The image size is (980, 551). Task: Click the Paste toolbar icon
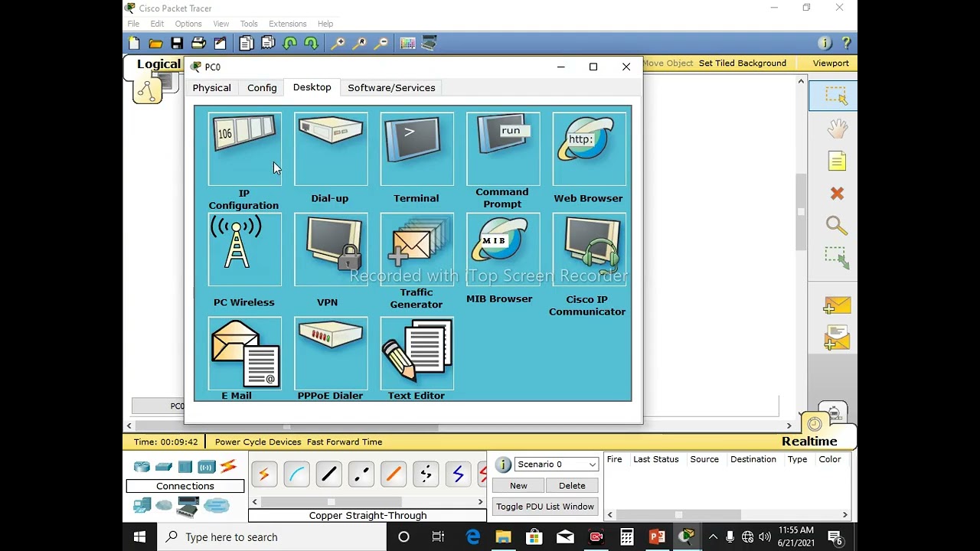point(268,44)
